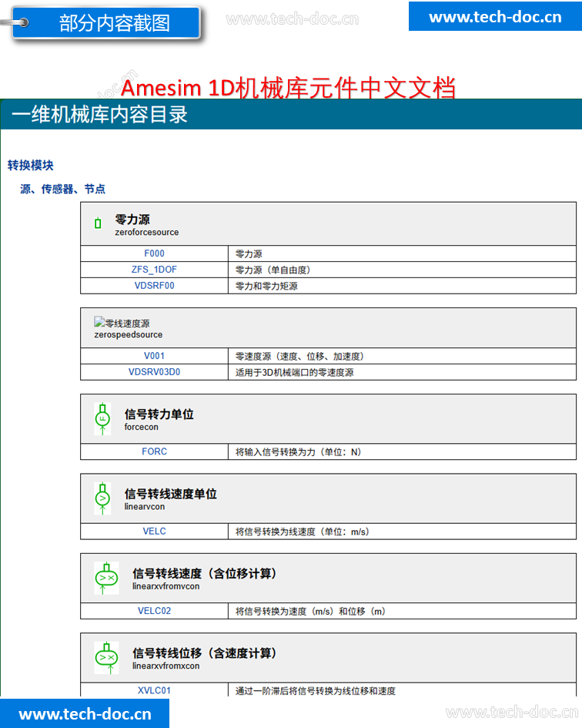Click the linearxvfromvcon name text
This screenshot has width=582, height=728.
[166, 586]
